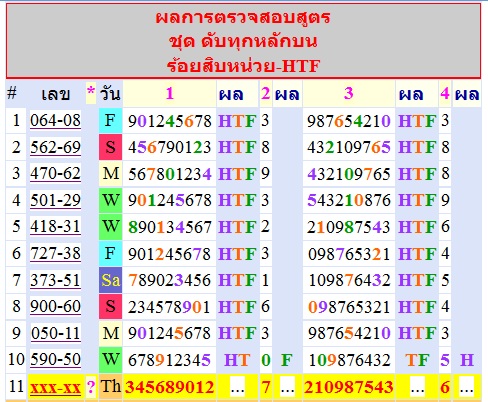
Task: Select the red sequence 345689012
Action: click(170, 387)
